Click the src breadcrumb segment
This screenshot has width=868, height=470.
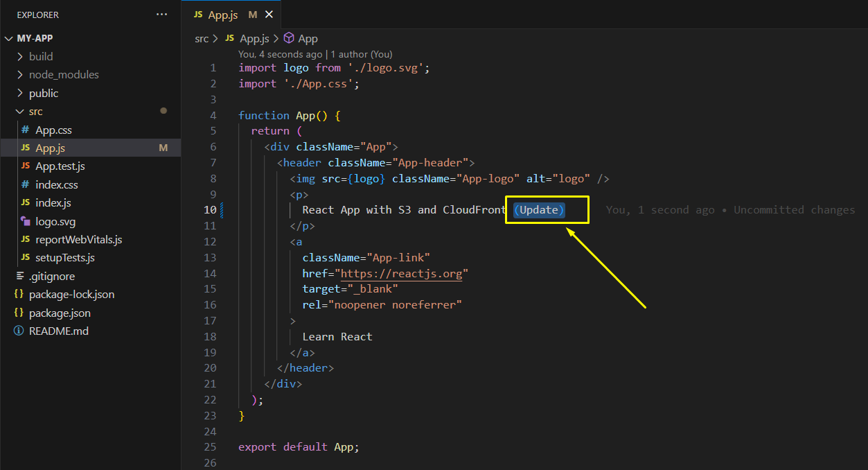pos(202,39)
